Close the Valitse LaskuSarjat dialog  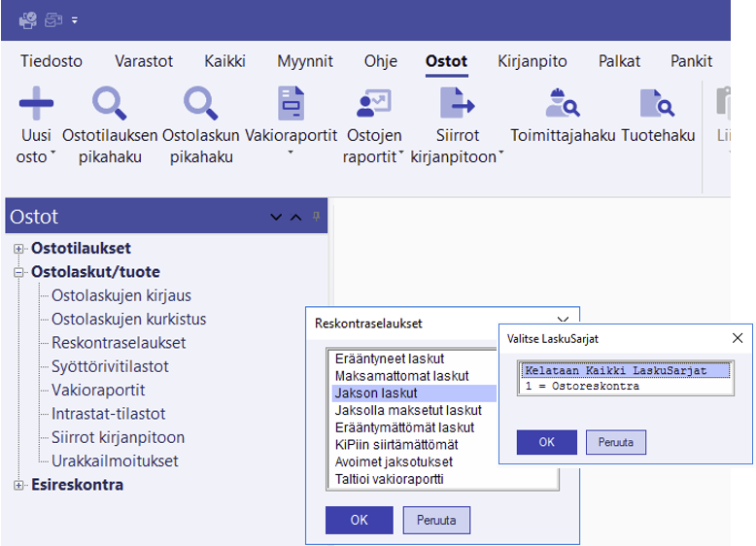click(x=738, y=337)
